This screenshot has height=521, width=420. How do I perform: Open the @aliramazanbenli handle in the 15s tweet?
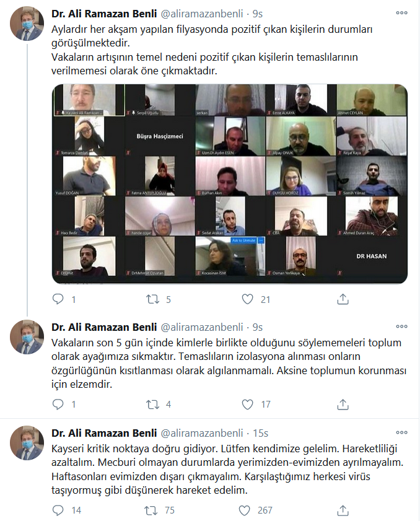pyautogui.click(x=202, y=433)
